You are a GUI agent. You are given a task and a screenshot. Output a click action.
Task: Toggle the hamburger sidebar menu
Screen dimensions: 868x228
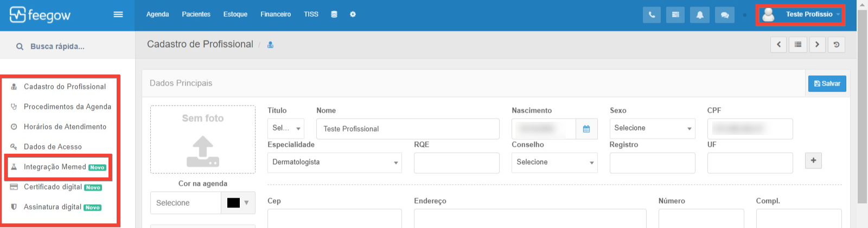(118, 15)
